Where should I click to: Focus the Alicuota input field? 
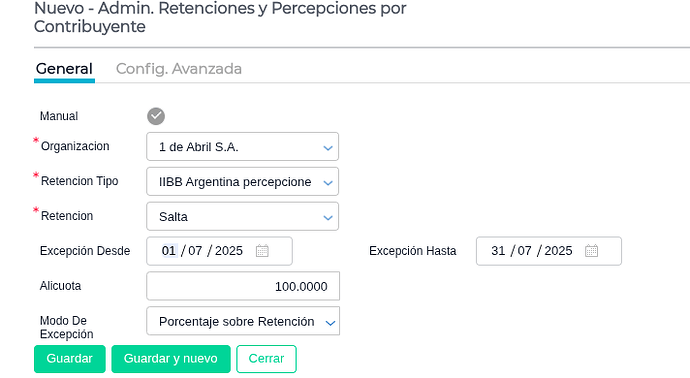pyautogui.click(x=243, y=286)
